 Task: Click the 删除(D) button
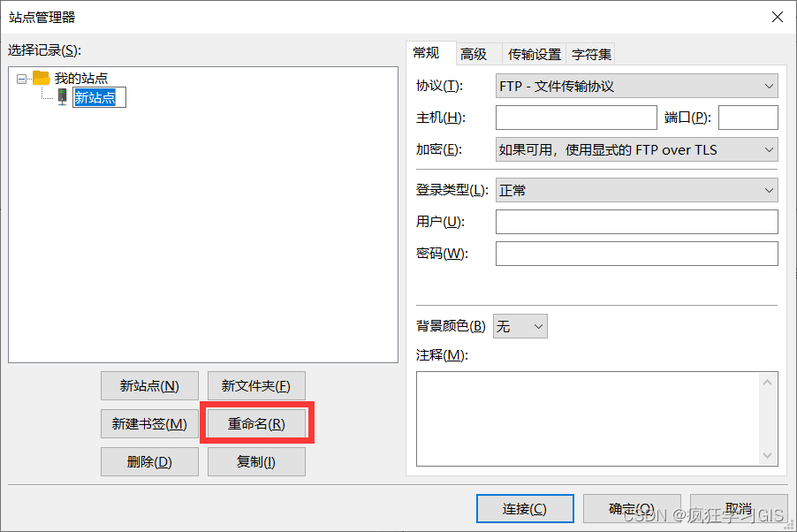(149, 462)
